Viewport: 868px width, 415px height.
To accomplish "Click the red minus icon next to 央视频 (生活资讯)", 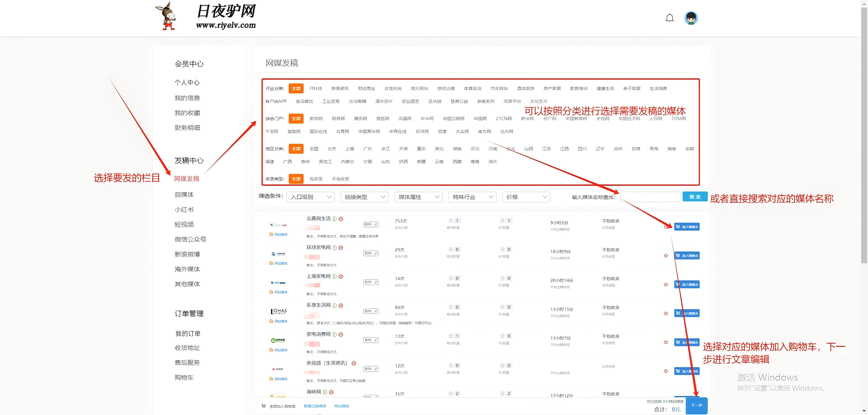I will pos(354,364).
